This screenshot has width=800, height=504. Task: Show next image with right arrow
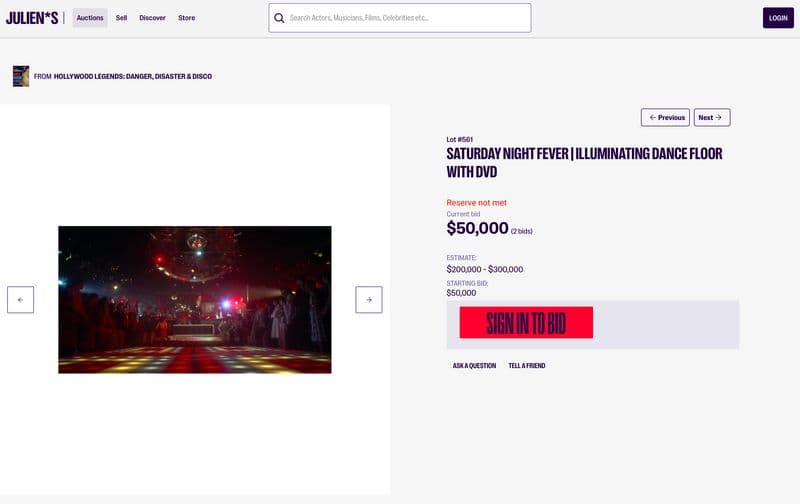[369, 299]
